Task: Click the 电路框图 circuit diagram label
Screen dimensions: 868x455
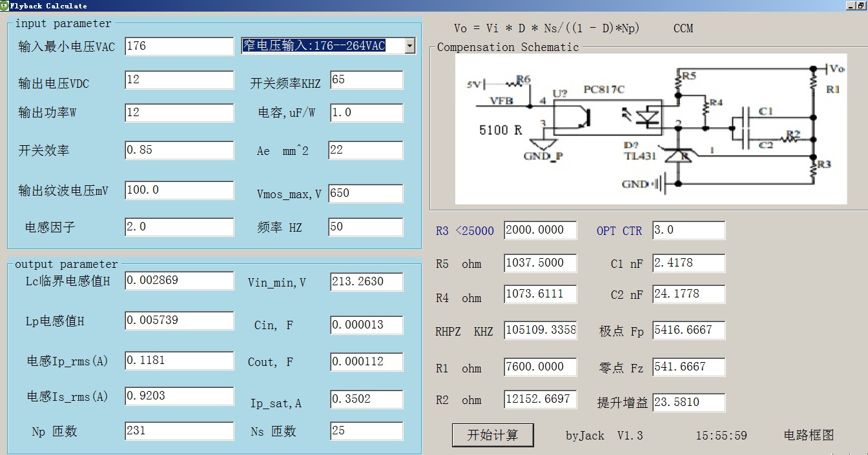Action: 809,435
